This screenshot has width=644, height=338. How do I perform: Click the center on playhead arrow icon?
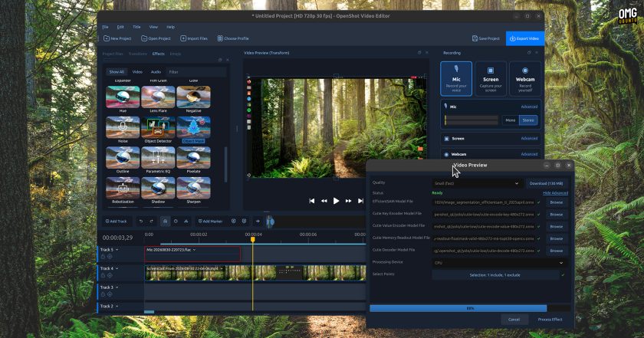(258, 222)
